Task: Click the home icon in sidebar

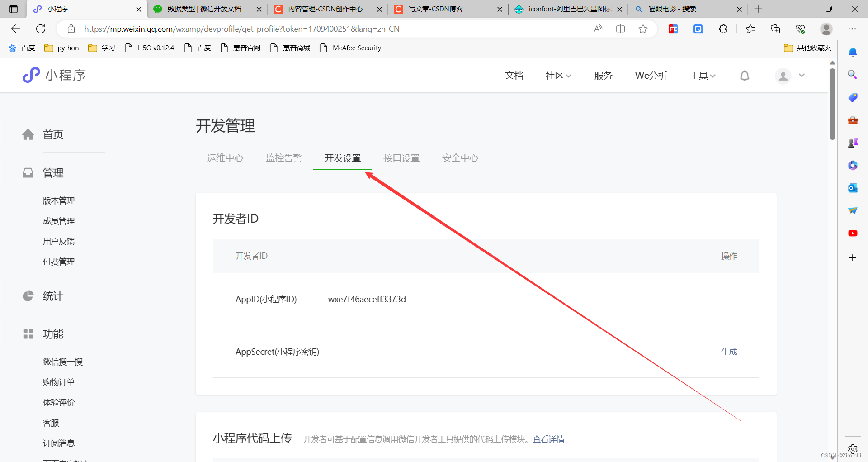Action: 28,134
